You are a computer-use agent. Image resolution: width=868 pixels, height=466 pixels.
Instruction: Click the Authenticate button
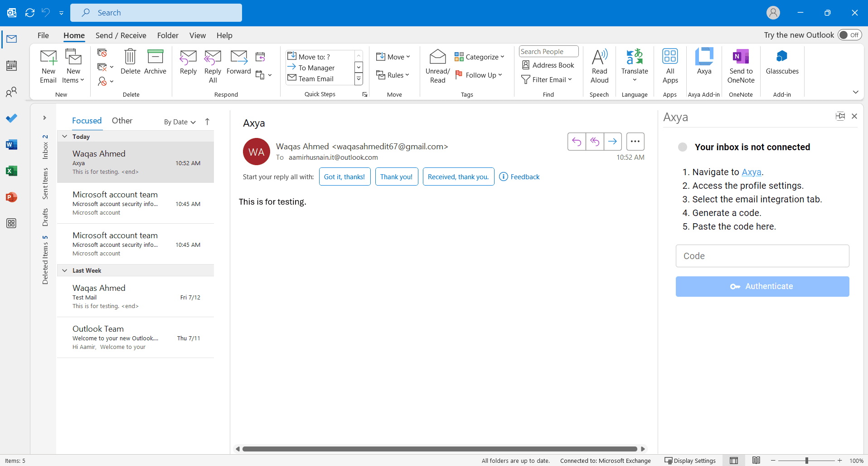tap(762, 286)
